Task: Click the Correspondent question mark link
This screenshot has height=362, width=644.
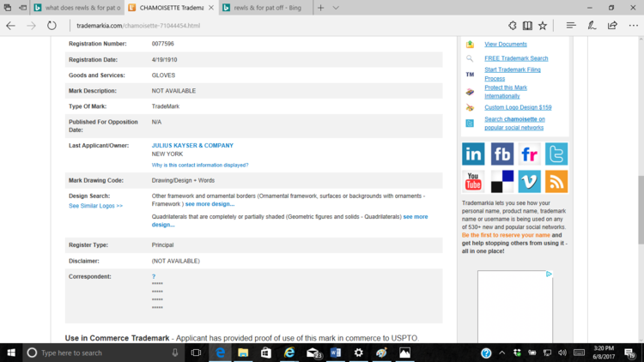Action: click(154, 276)
